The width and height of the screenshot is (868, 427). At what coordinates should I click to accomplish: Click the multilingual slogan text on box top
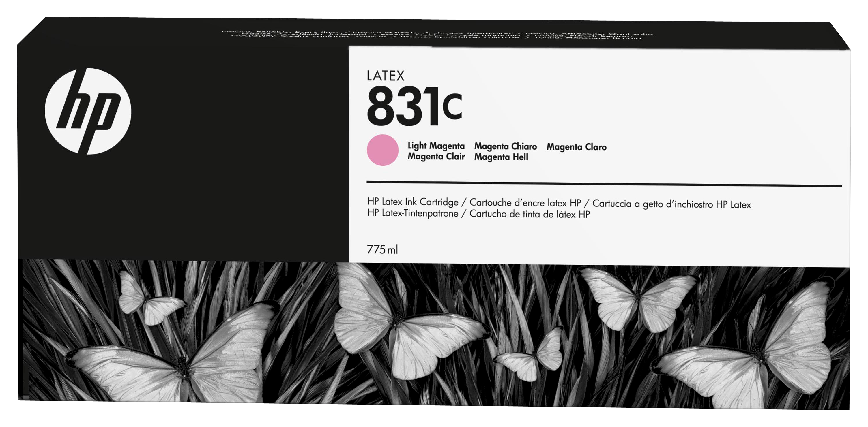[x=438, y=35]
